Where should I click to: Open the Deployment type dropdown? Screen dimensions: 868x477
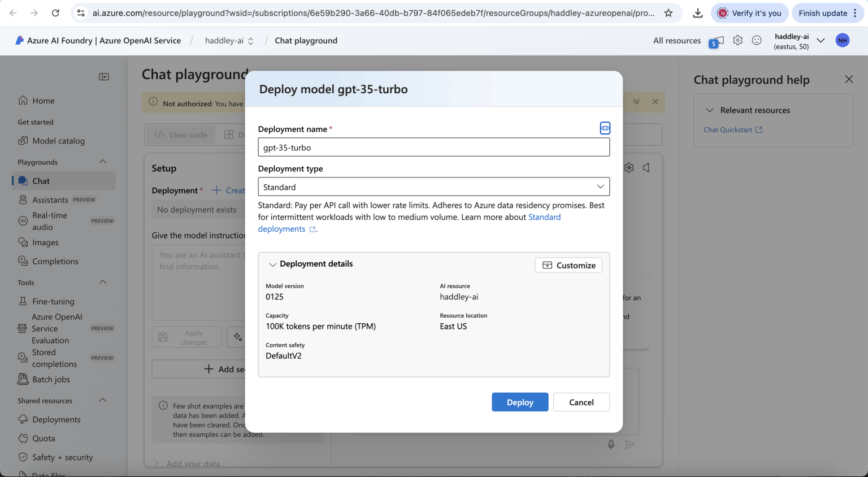click(x=433, y=187)
